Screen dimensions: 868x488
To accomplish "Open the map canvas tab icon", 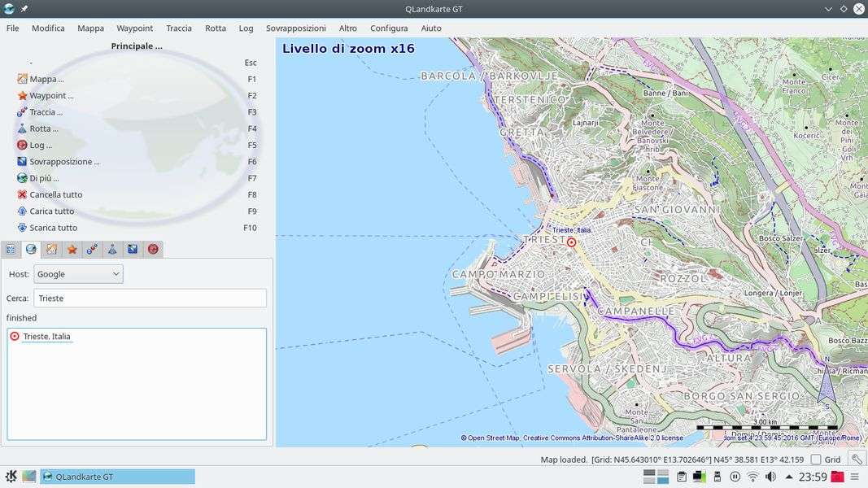I will 51,250.
